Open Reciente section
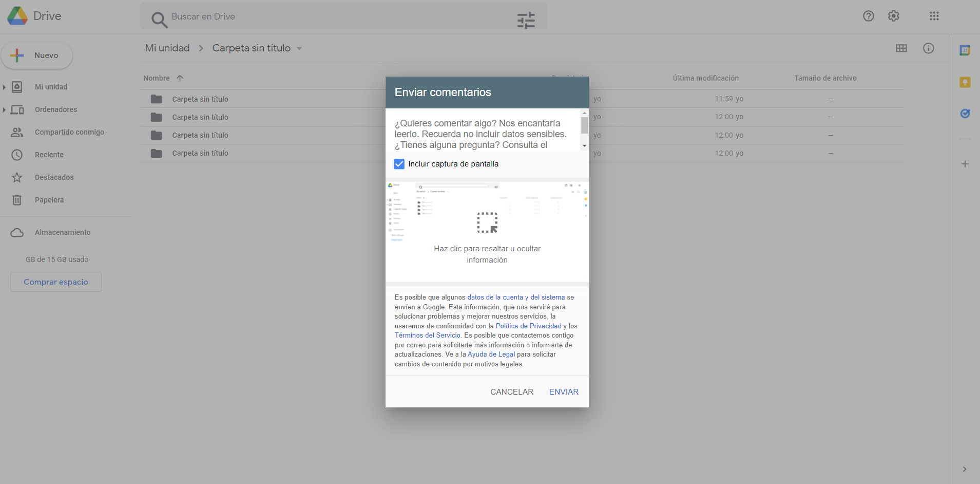 (49, 155)
